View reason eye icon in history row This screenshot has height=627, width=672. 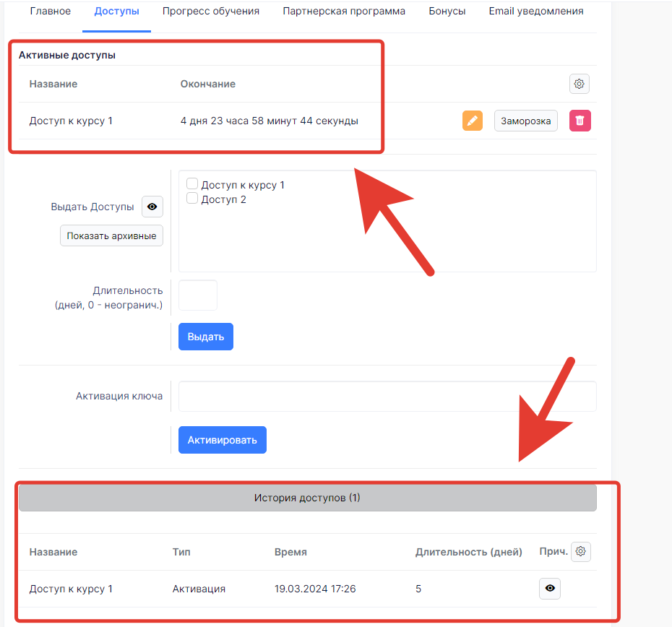point(550,589)
